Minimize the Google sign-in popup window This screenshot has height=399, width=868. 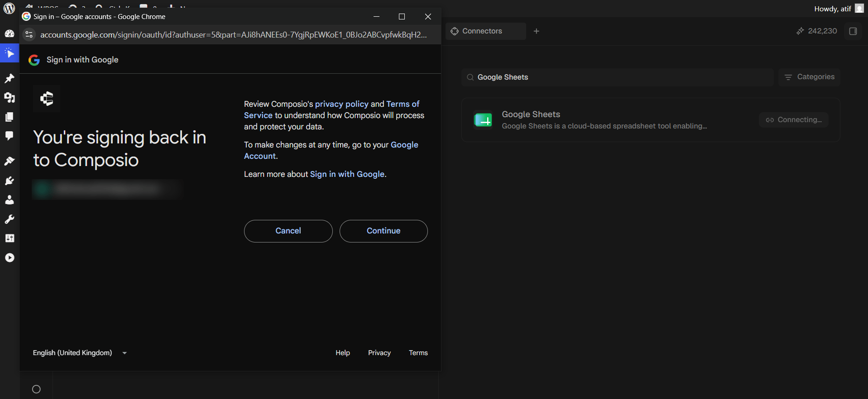click(376, 17)
